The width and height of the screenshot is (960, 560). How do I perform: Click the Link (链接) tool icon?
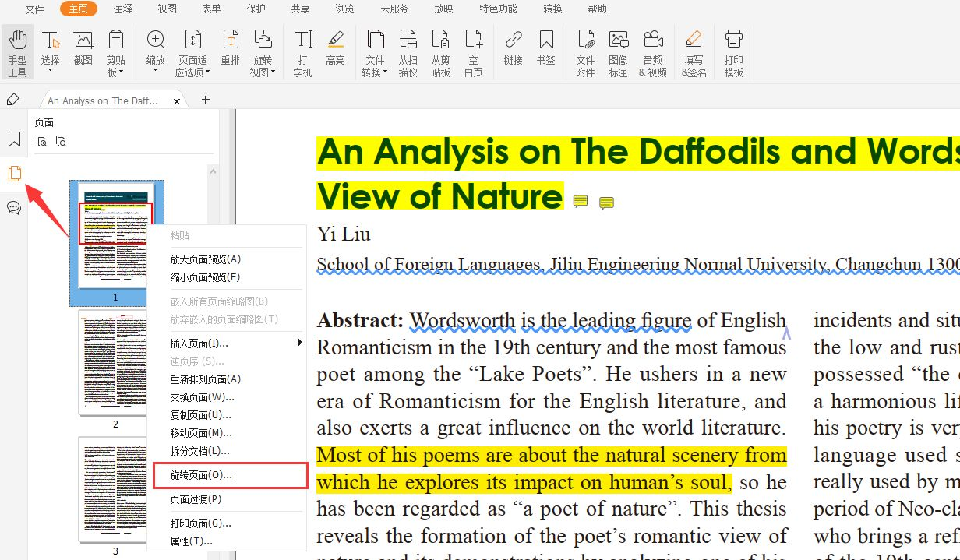pyautogui.click(x=513, y=45)
